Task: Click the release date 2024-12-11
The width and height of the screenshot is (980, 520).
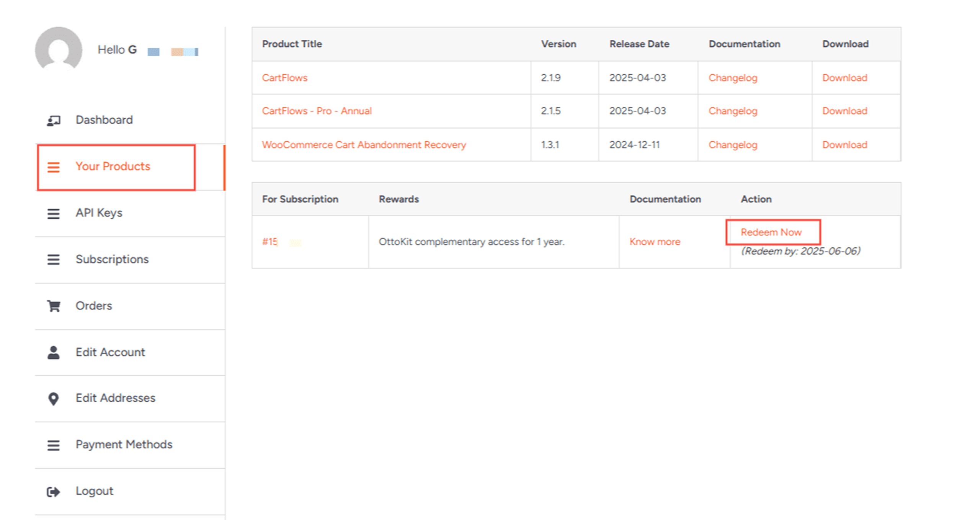Action: (x=634, y=145)
